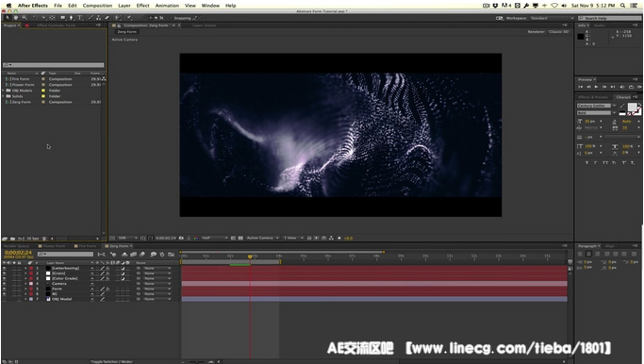Click the Hide Shy Layers icon
644x364 pixels.
click(124, 255)
